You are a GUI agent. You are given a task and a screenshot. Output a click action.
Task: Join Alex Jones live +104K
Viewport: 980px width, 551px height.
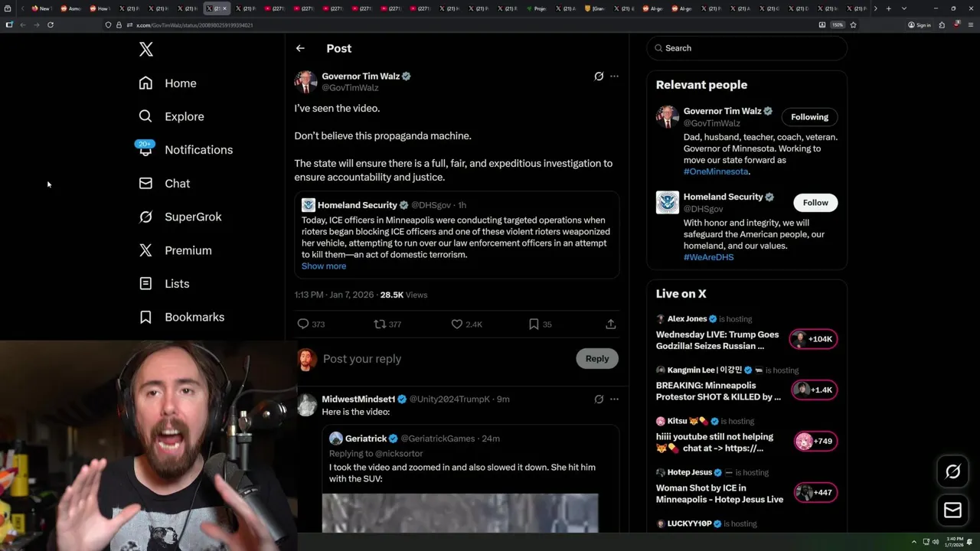tap(815, 339)
